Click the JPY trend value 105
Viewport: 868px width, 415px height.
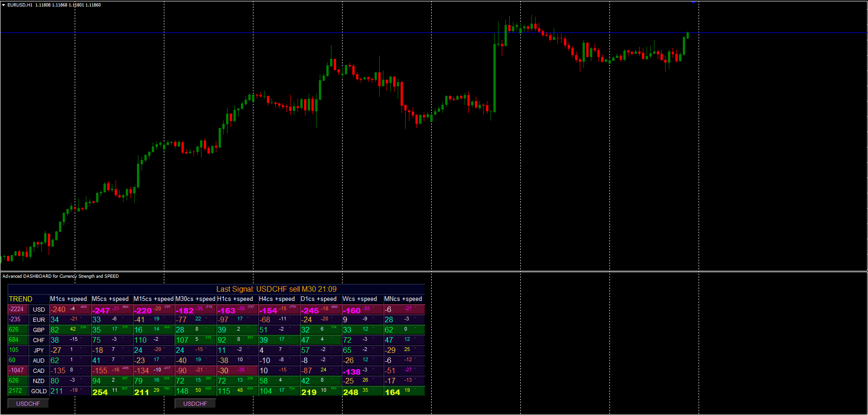point(14,350)
